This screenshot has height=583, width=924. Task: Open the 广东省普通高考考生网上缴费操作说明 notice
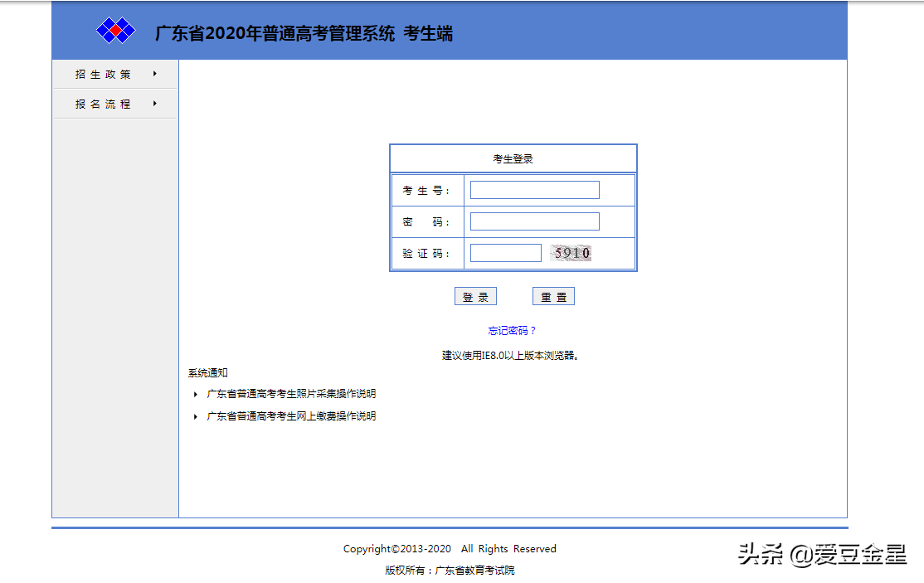(290, 415)
